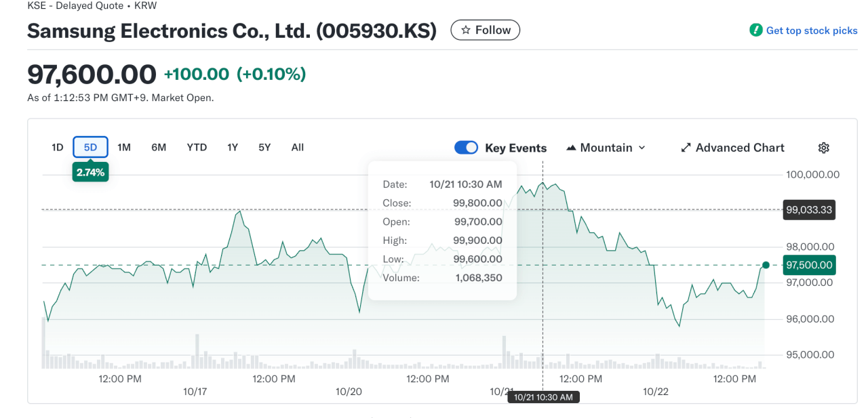Select the 5D time range
868x418 pixels.
[90, 147]
